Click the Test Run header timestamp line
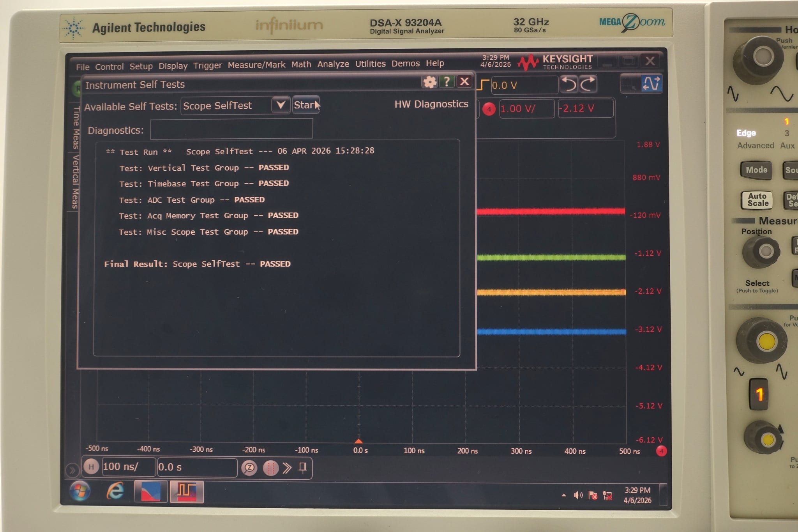Screen dimensions: 798x532 (x=240, y=151)
